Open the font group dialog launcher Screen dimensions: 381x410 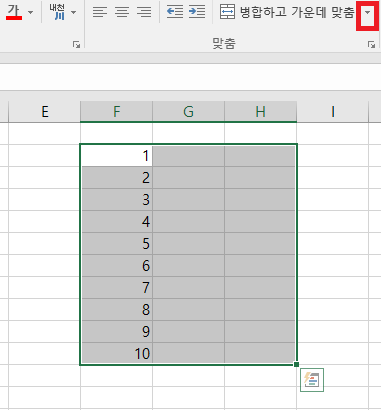pyautogui.click(x=76, y=44)
